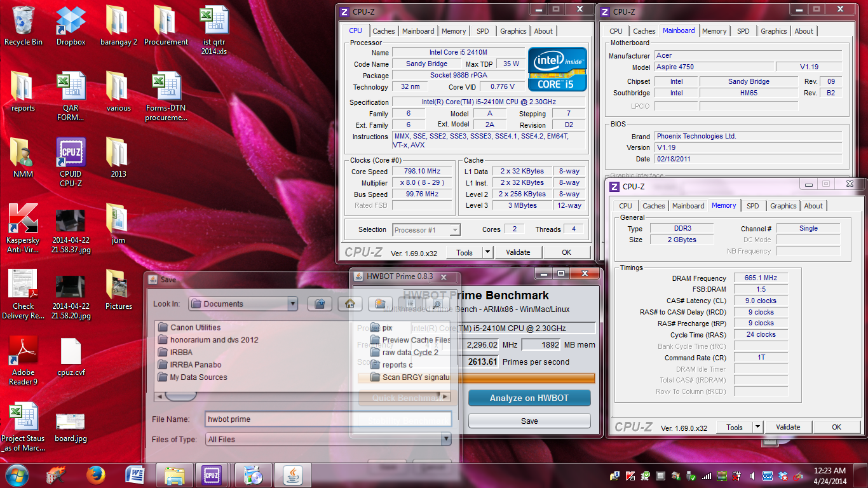This screenshot has height=488, width=868.
Task: Select the cpuz.cvf file icon
Action: click(x=71, y=357)
